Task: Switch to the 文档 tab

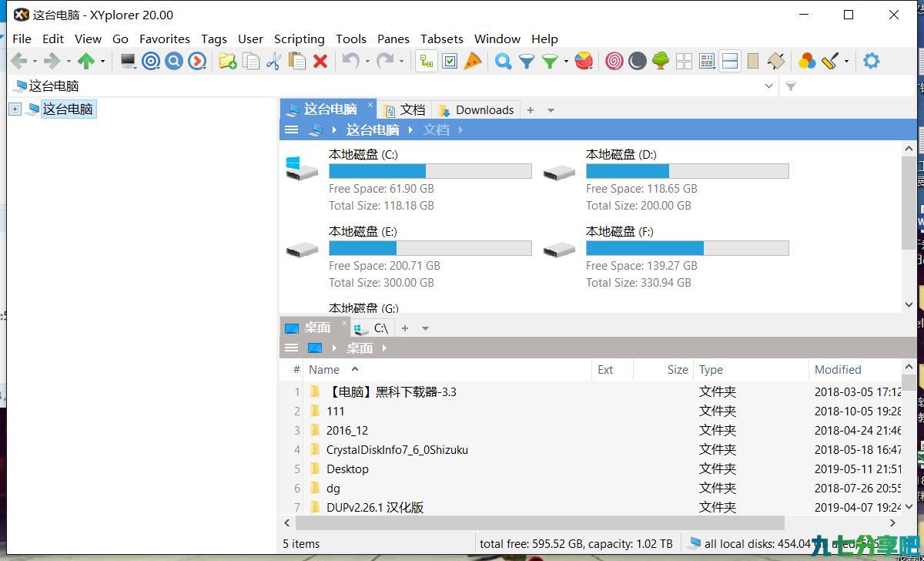Action: click(404, 110)
